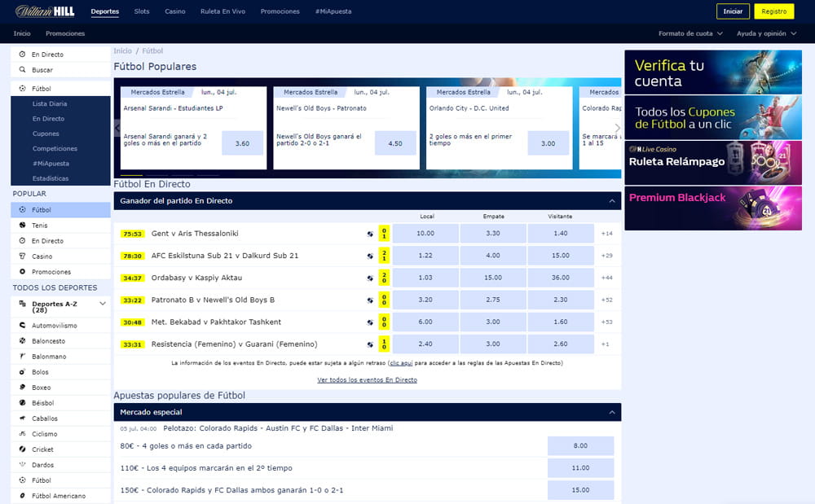Open Promociones in the top header
Viewport: 815px width, 504px height.
click(x=280, y=11)
